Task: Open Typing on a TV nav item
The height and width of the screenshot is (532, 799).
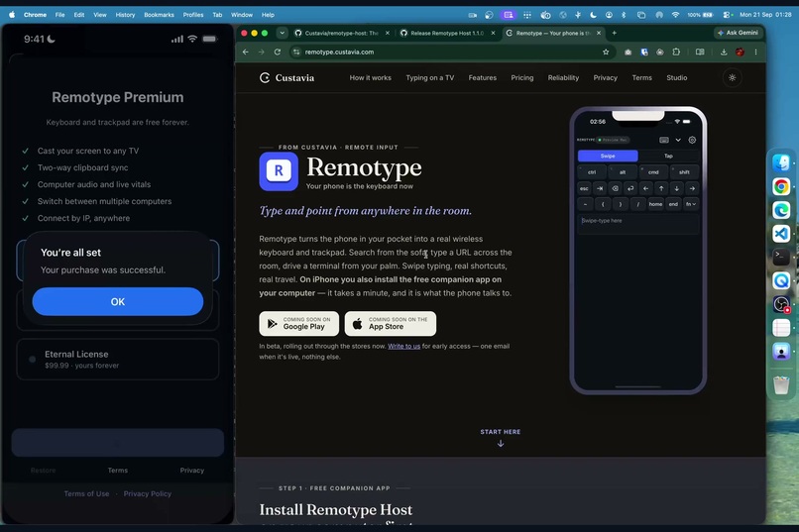Action: click(429, 78)
